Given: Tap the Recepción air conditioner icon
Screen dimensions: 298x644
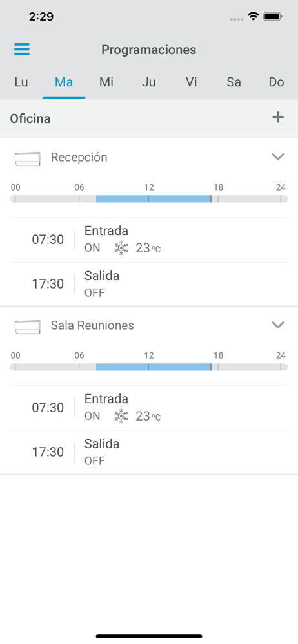Looking at the screenshot, I should (28, 159).
